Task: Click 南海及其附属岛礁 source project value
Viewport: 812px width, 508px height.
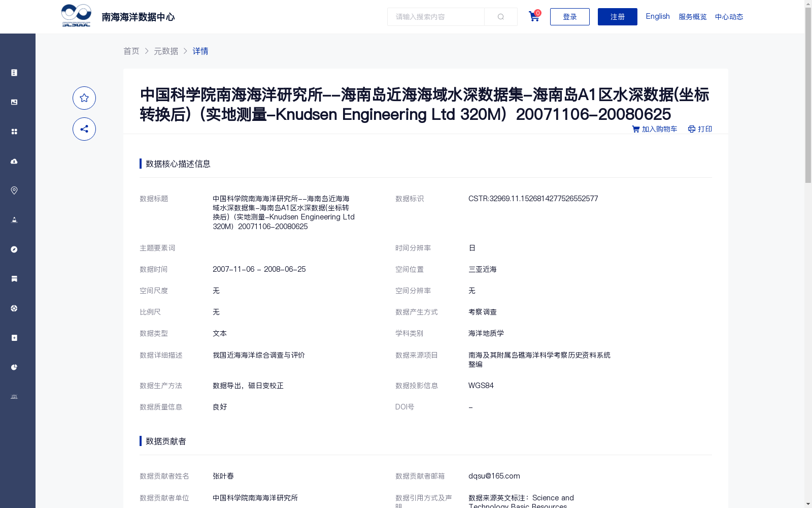Action: (539, 360)
